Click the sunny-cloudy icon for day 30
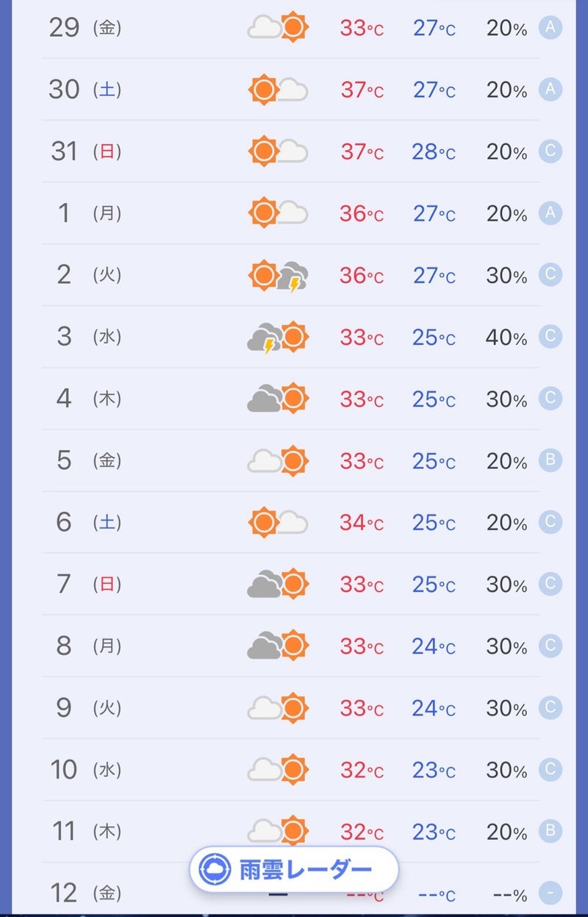The image size is (588, 917). click(278, 90)
